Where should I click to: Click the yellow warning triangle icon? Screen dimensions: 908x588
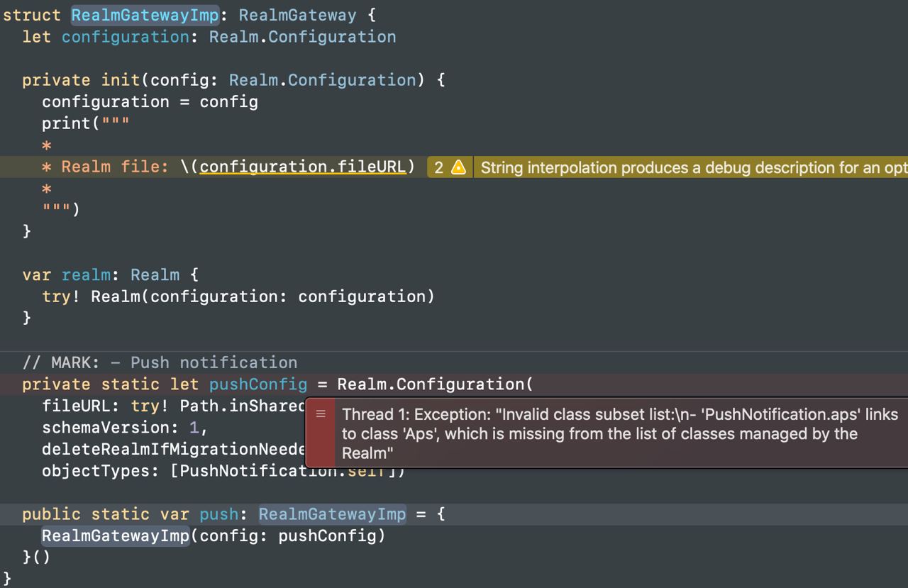[x=458, y=167]
